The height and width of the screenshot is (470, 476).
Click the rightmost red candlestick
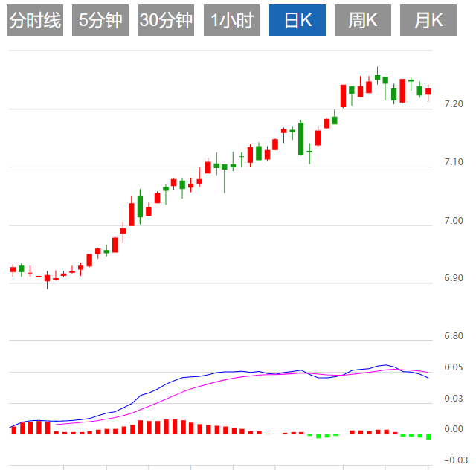428,91
